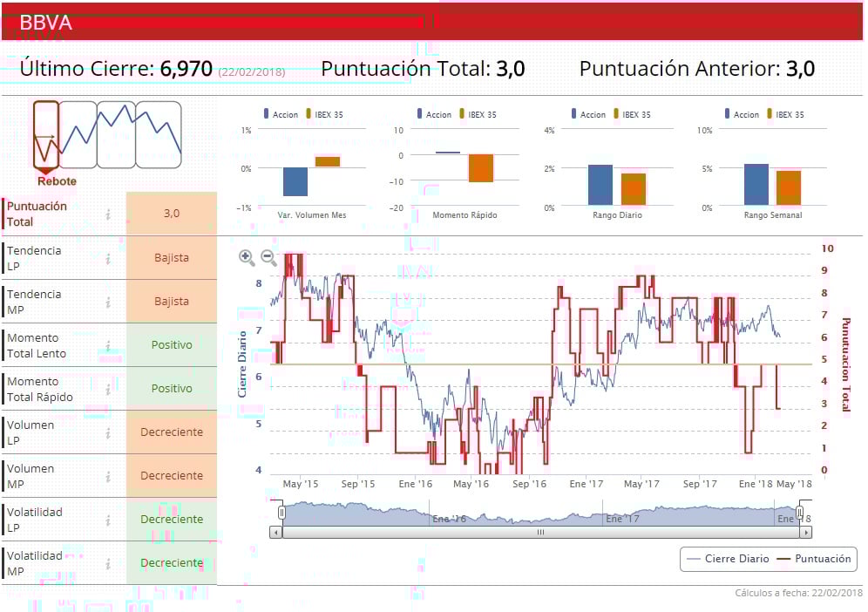Toggle IBEX 35 legend in Rango Semanal chart
Viewport: 868px width, 612px height.
(785, 114)
